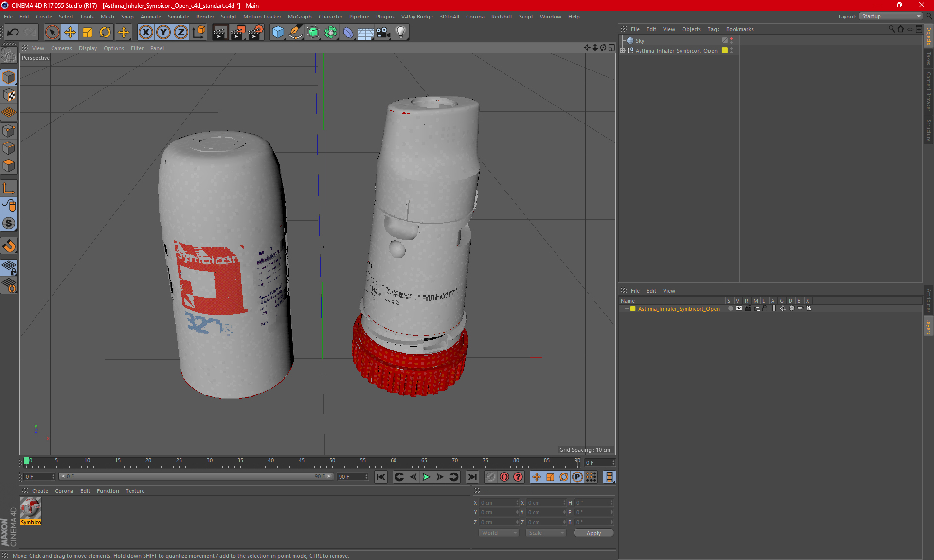The width and height of the screenshot is (934, 560).
Task: Click the Undo arrow icon
Action: [x=13, y=33]
